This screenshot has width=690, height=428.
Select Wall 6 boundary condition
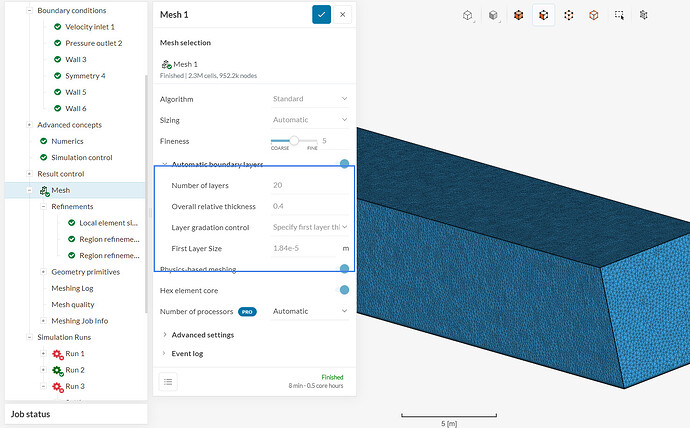coord(76,108)
